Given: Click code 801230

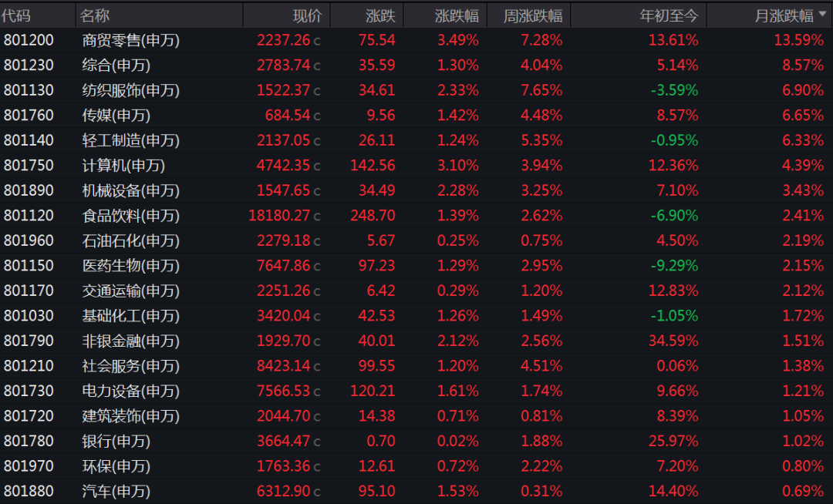Looking at the screenshot, I should pos(29,65).
